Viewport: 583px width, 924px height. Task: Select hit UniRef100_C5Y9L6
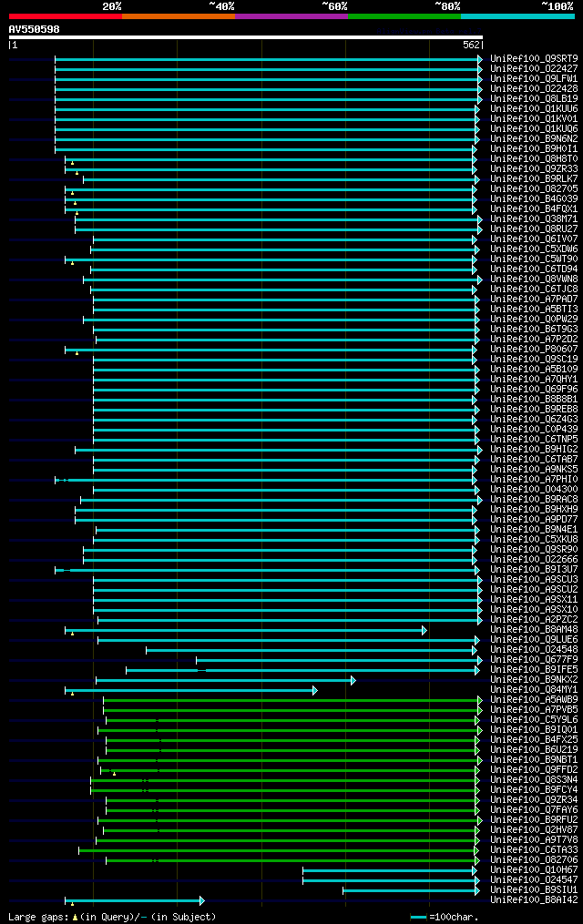[x=534, y=720]
